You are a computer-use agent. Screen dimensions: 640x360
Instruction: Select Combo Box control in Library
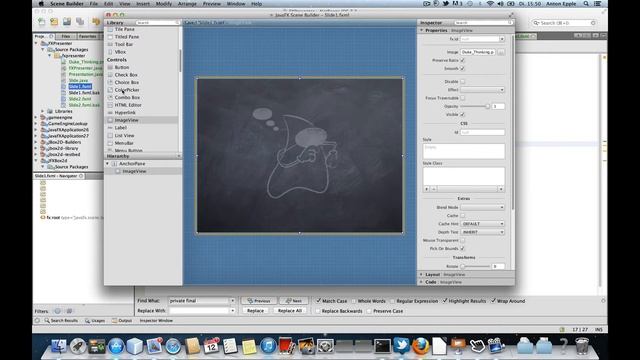tap(127, 98)
